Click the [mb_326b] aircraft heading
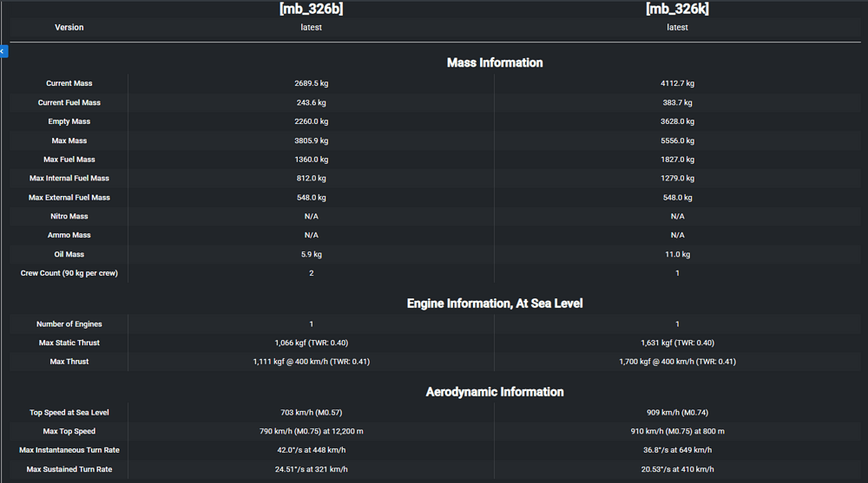The height and width of the screenshot is (483, 868). [311, 9]
